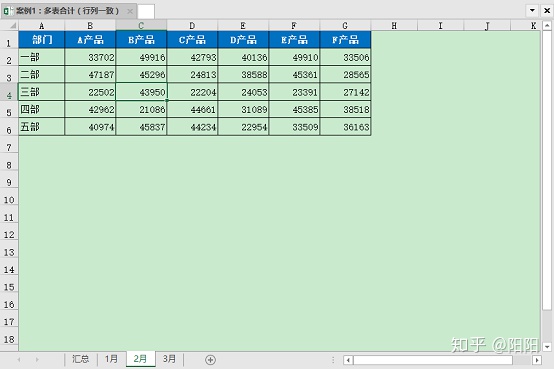Select column J header

tap(487, 26)
